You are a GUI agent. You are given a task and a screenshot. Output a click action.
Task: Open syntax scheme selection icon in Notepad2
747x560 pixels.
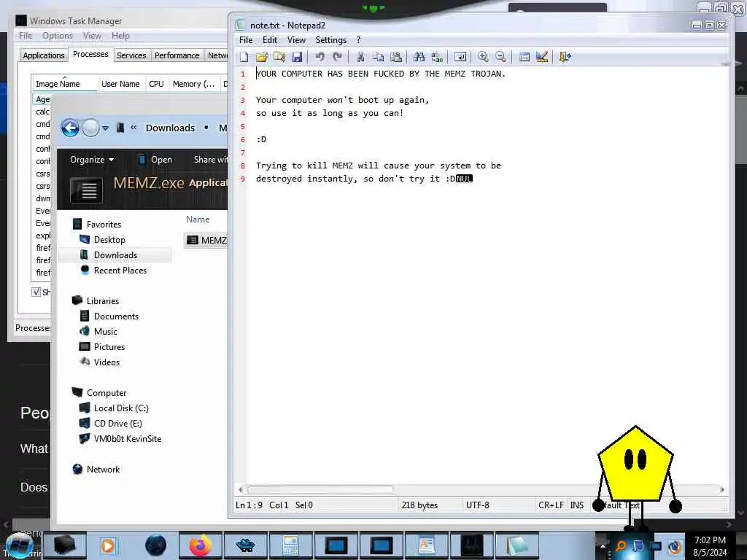click(x=524, y=57)
